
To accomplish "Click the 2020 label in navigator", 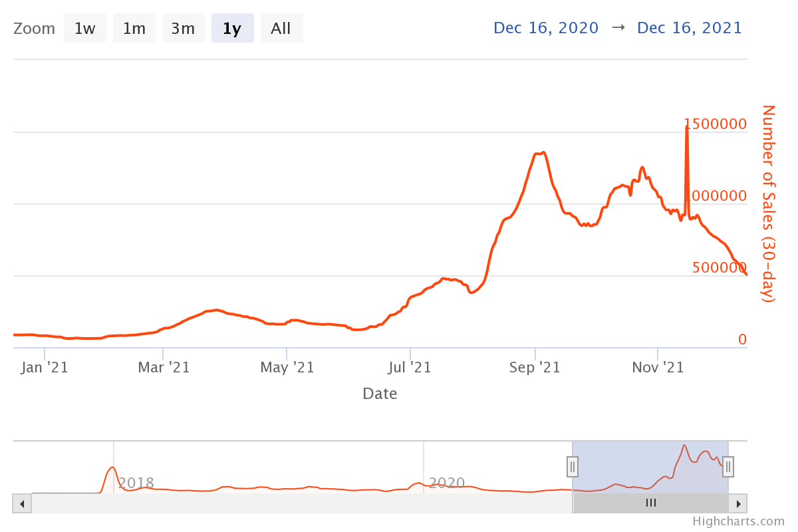I will click(446, 483).
